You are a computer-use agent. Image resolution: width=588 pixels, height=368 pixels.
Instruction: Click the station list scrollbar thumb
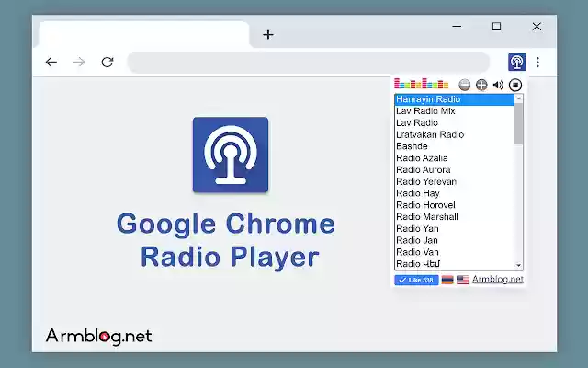[x=518, y=123]
